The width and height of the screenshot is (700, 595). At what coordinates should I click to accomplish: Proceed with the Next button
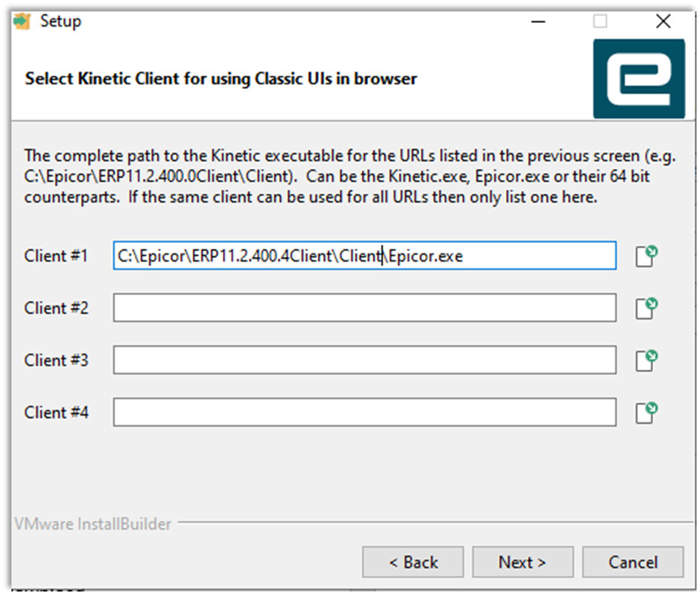(523, 562)
